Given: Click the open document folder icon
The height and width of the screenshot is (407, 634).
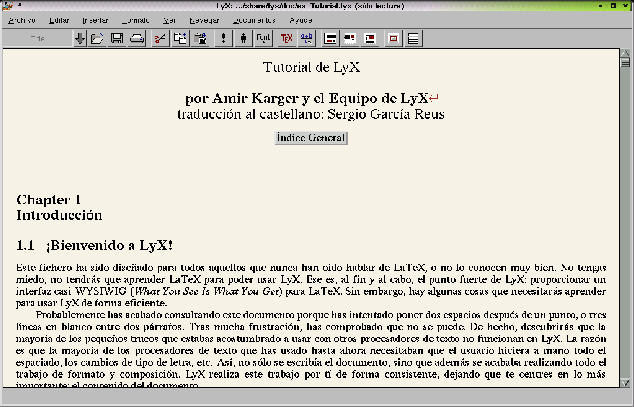Looking at the screenshot, I should pyautogui.click(x=97, y=38).
